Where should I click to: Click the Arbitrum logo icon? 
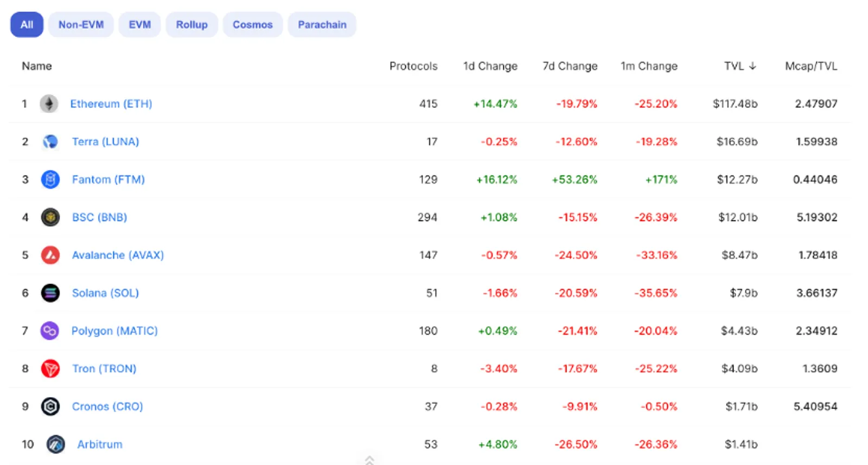coord(55,444)
